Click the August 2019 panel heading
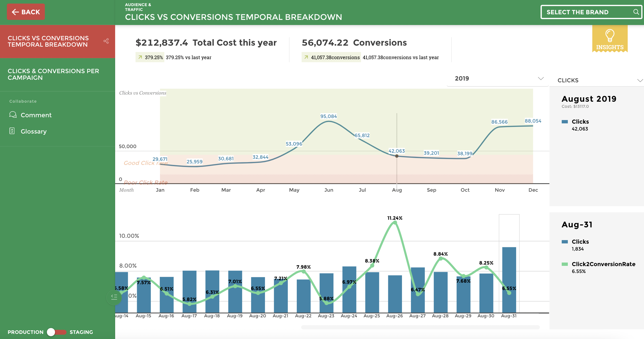 (x=589, y=99)
